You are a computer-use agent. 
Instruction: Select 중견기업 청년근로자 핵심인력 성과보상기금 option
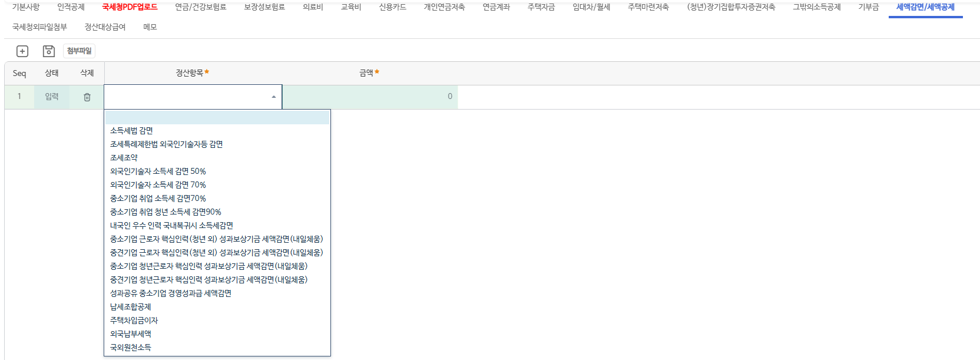tap(217, 280)
